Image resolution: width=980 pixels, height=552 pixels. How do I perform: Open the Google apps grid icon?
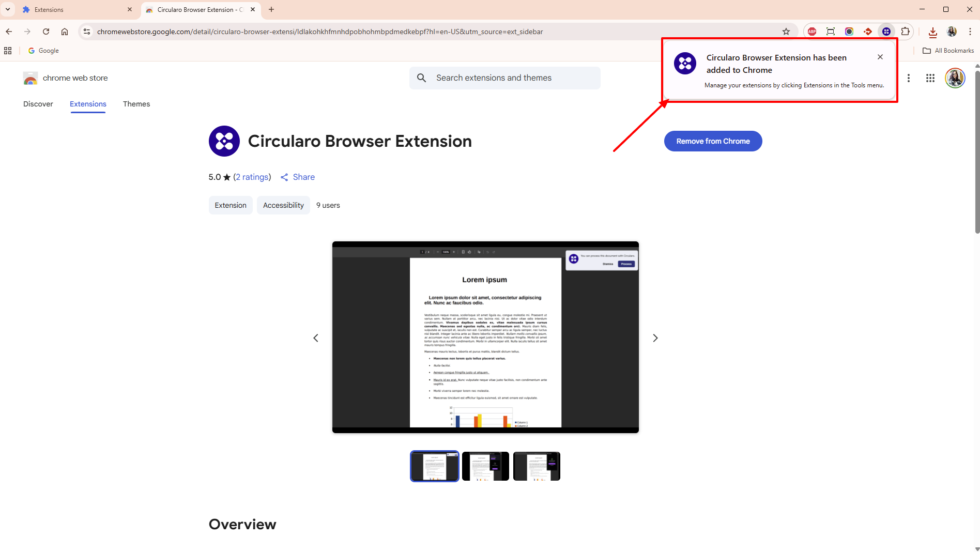930,78
